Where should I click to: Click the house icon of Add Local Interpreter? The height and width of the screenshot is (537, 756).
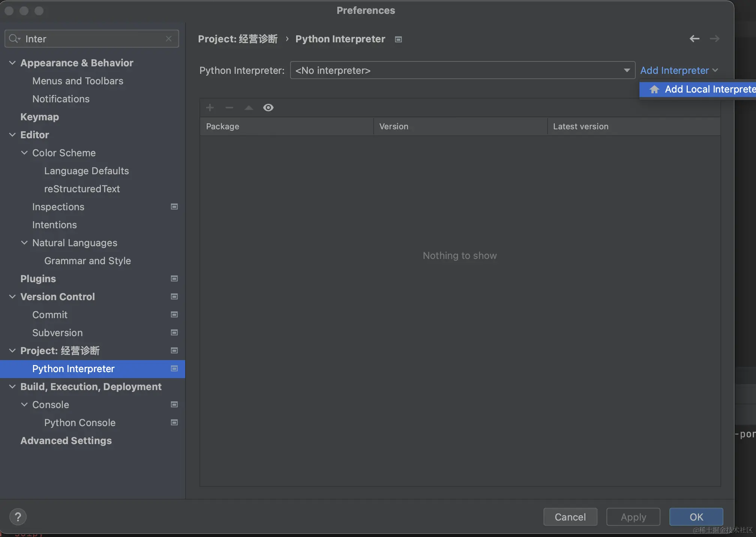click(x=654, y=89)
